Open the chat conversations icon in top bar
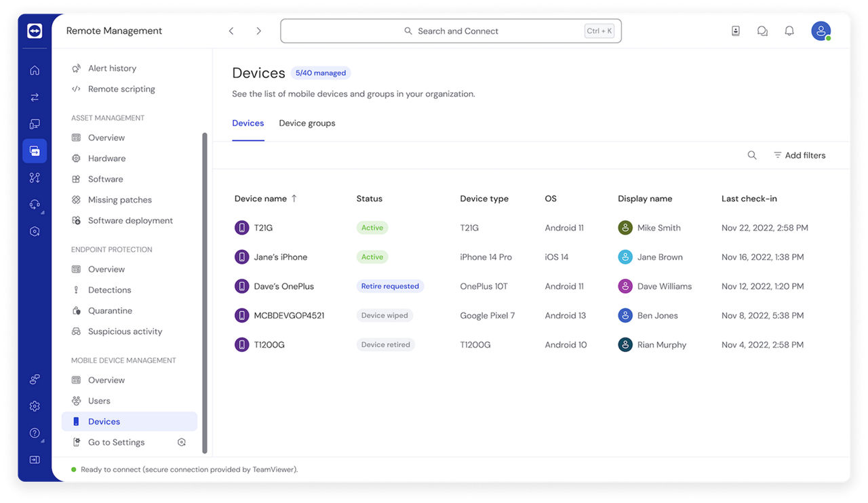The height and width of the screenshot is (503, 868). [x=762, y=31]
